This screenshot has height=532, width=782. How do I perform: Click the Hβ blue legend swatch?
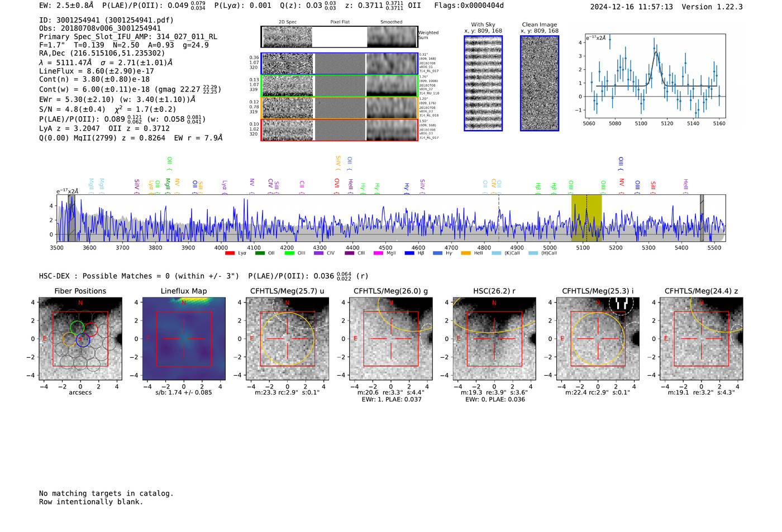tap(409, 253)
